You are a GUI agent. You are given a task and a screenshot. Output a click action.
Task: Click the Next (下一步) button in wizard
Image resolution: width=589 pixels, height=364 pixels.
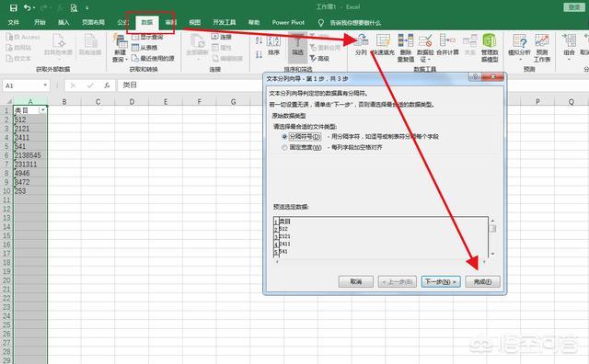coord(441,282)
